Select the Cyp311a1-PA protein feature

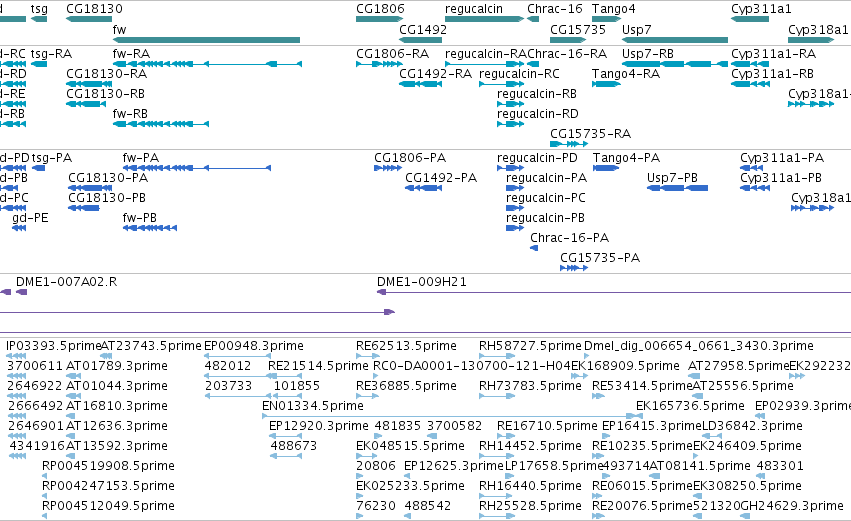(x=752, y=168)
